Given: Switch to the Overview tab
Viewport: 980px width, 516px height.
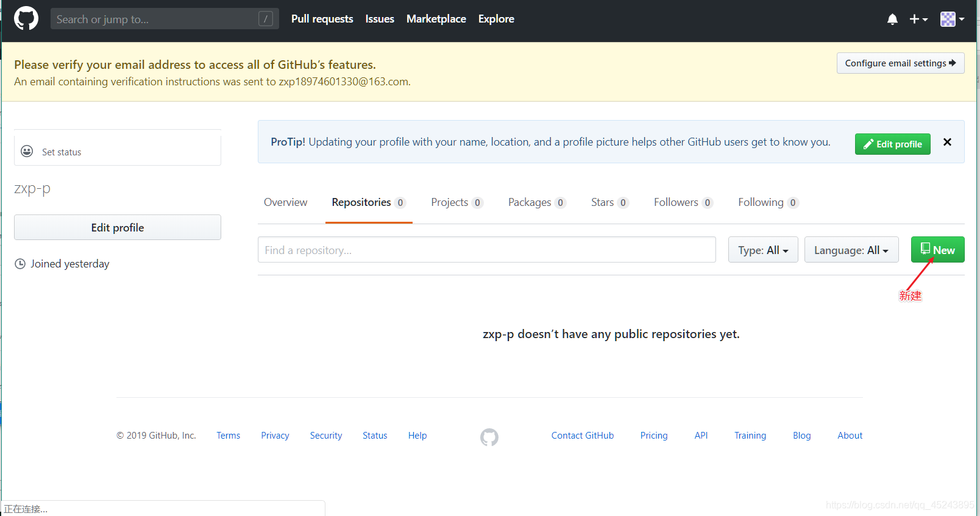Looking at the screenshot, I should pos(285,202).
